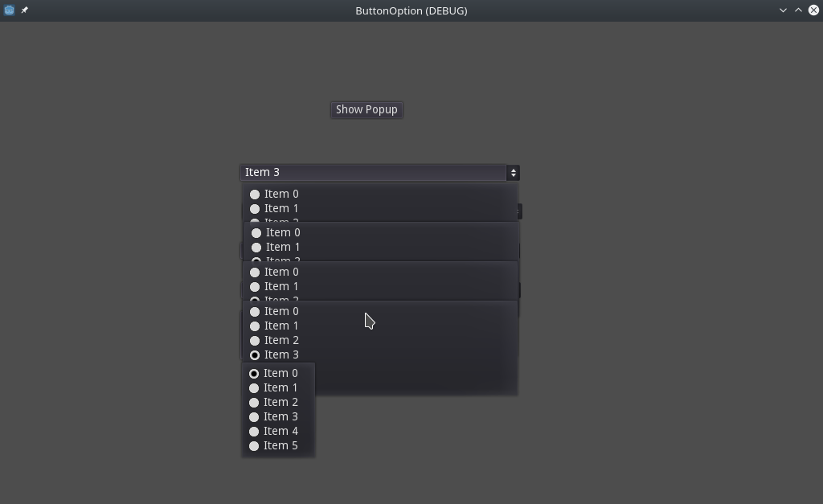Screen dimensions: 823x504
Task: Click the radio icon beside Item 2 in bottom popup
Action: click(255, 402)
